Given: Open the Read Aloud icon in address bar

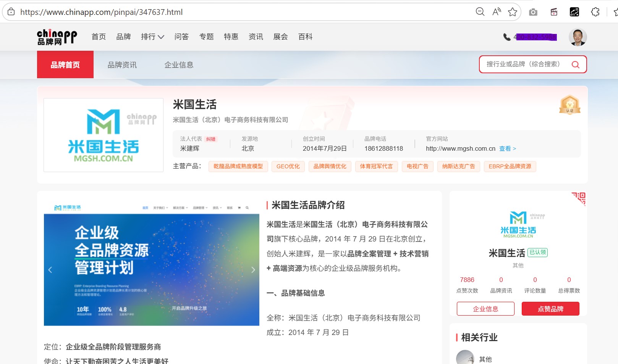Looking at the screenshot, I should (x=497, y=12).
